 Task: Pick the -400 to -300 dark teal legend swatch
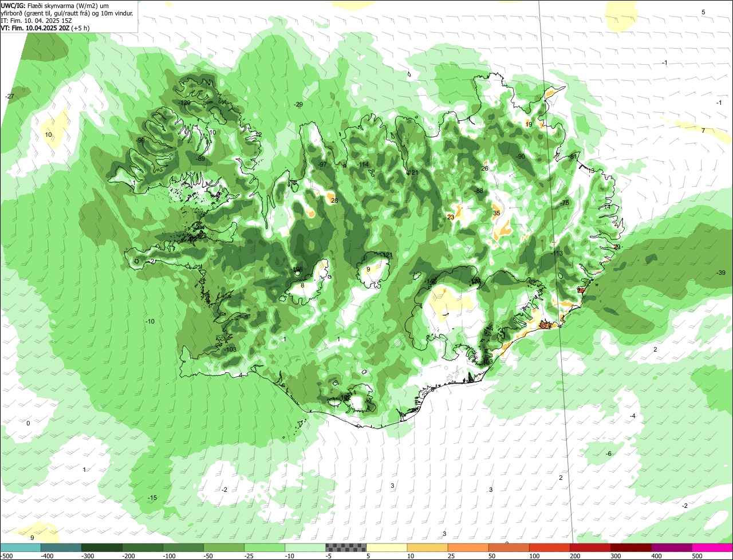(61, 547)
